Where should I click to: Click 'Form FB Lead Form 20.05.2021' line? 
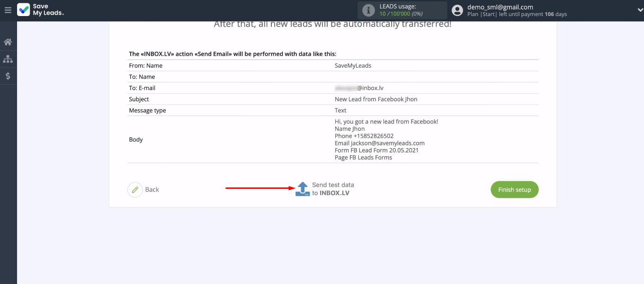[376, 150]
